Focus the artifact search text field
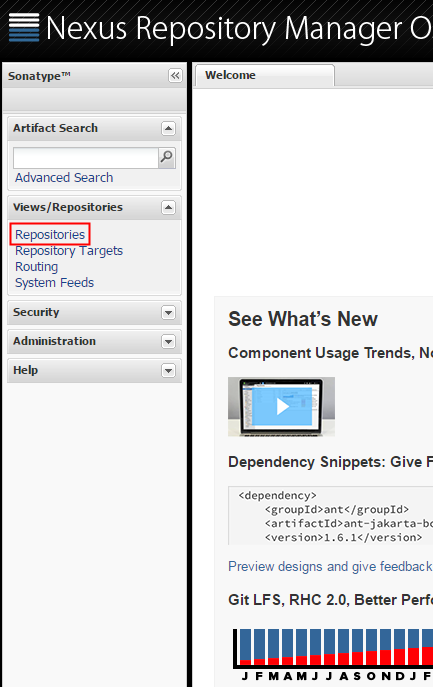The width and height of the screenshot is (433, 687). tap(85, 158)
